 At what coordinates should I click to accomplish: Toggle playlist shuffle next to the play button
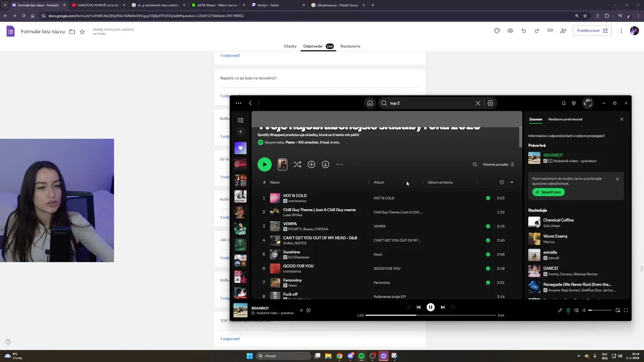tap(297, 164)
